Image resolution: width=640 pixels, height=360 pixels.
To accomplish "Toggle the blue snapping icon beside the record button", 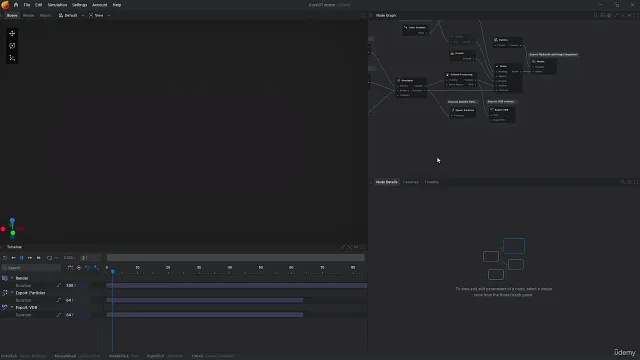I will coord(87,268).
